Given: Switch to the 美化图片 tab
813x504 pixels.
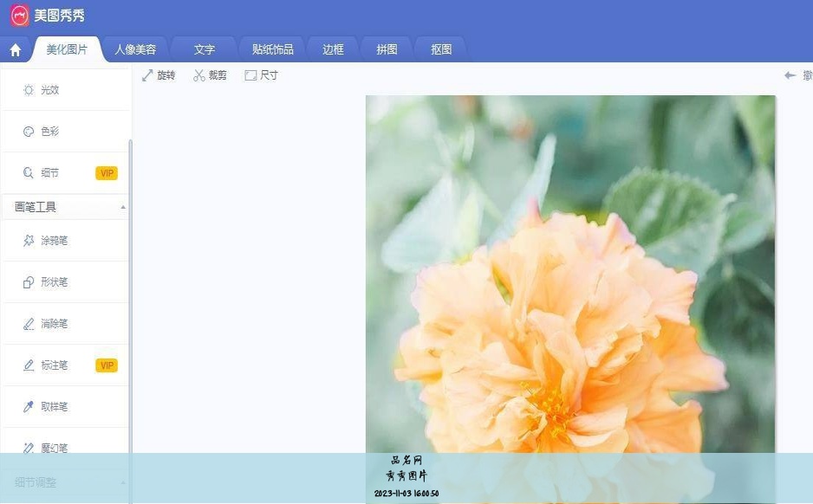Looking at the screenshot, I should coord(67,49).
